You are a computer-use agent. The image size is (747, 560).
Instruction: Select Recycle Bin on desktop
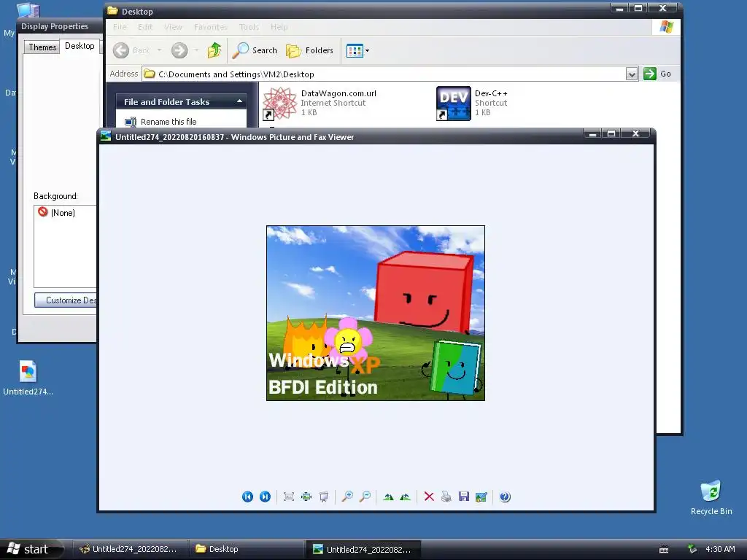[x=711, y=497]
